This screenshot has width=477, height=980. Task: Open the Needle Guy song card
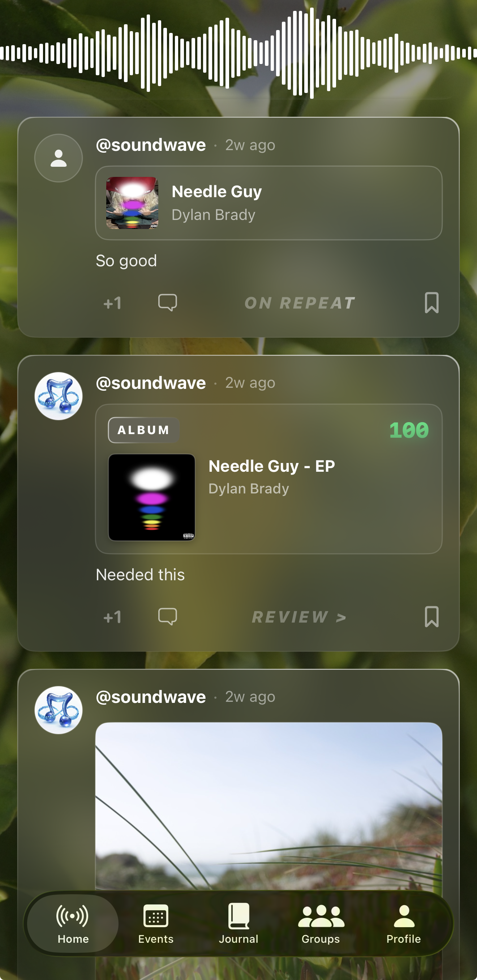269,203
